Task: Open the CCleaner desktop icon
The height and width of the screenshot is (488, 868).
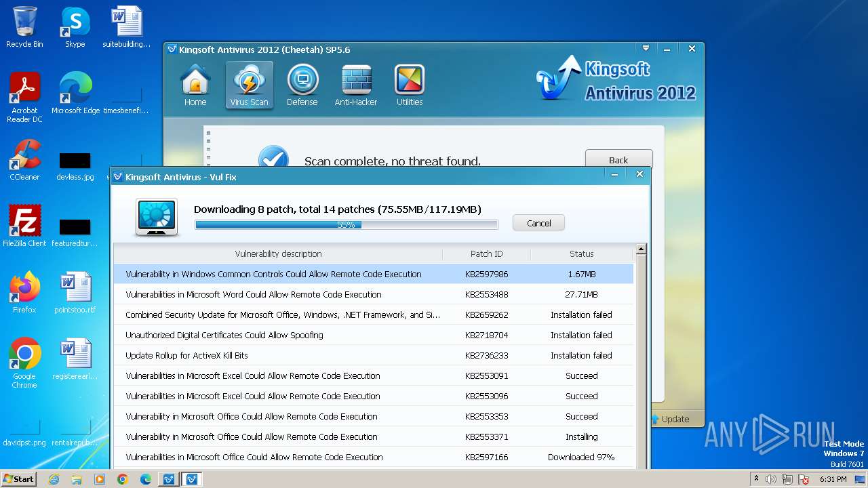Action: tap(24, 160)
